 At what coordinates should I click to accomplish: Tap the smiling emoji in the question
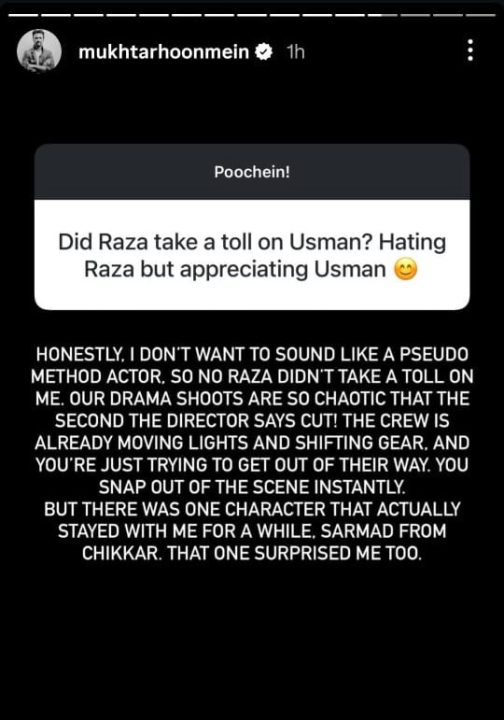click(x=406, y=270)
